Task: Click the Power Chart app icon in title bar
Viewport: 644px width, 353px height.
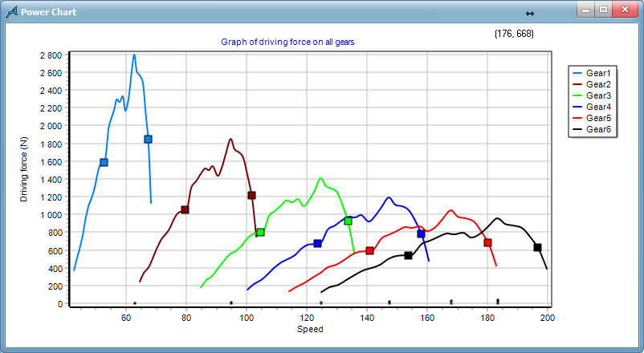Action: click(x=12, y=12)
